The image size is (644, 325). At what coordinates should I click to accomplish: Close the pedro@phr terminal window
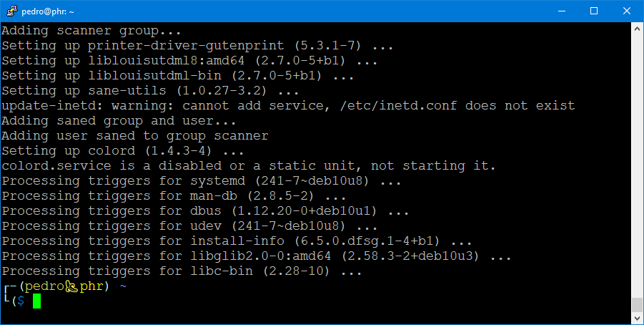pyautogui.click(x=626, y=11)
